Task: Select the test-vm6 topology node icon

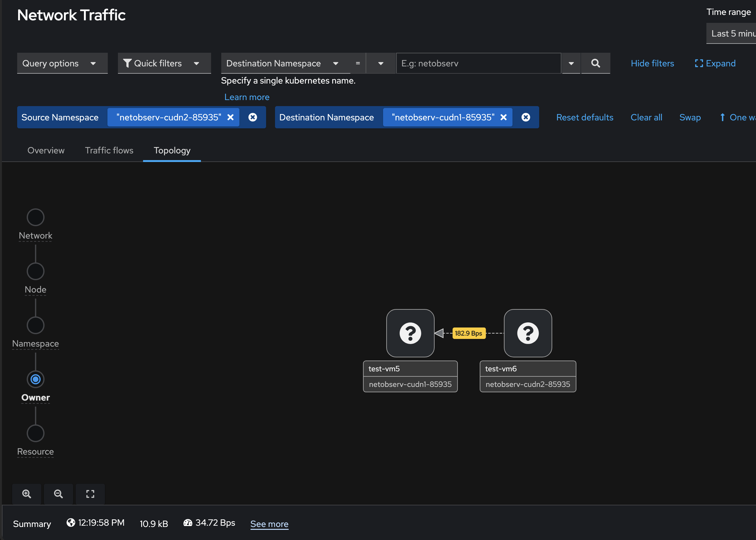Action: point(527,333)
